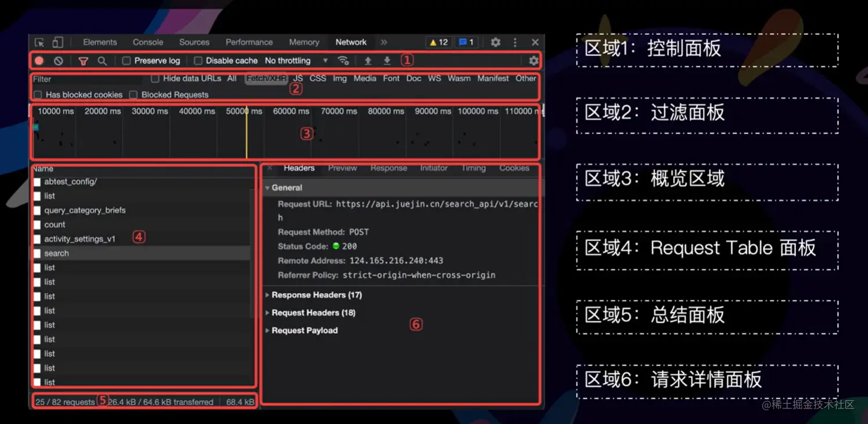Viewport: 868px width, 424px height.
Task: Expand Request Headers (18)
Action: (x=310, y=313)
